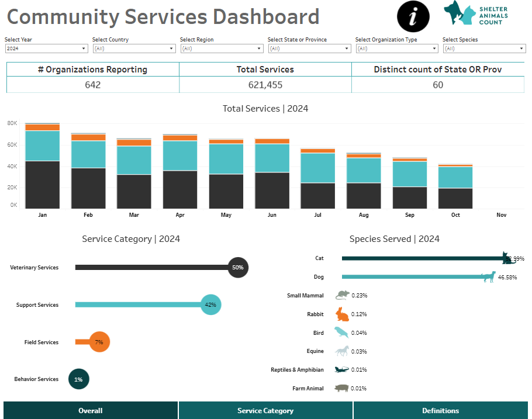Click the teal Bird species icon

[x=341, y=333]
